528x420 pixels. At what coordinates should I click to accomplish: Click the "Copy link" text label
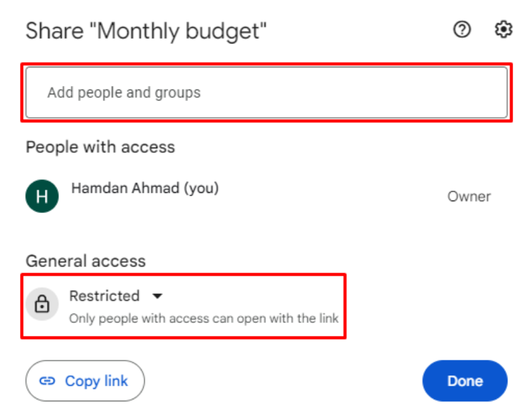[96, 381]
